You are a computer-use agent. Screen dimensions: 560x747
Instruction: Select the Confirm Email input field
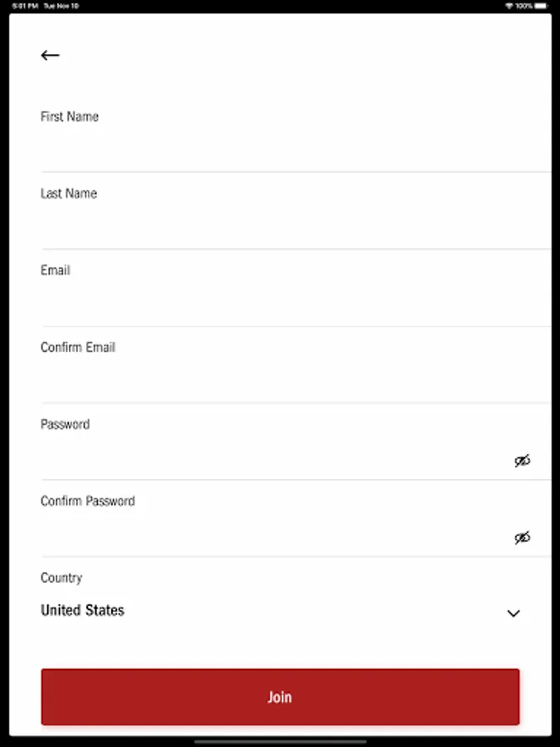(282, 379)
